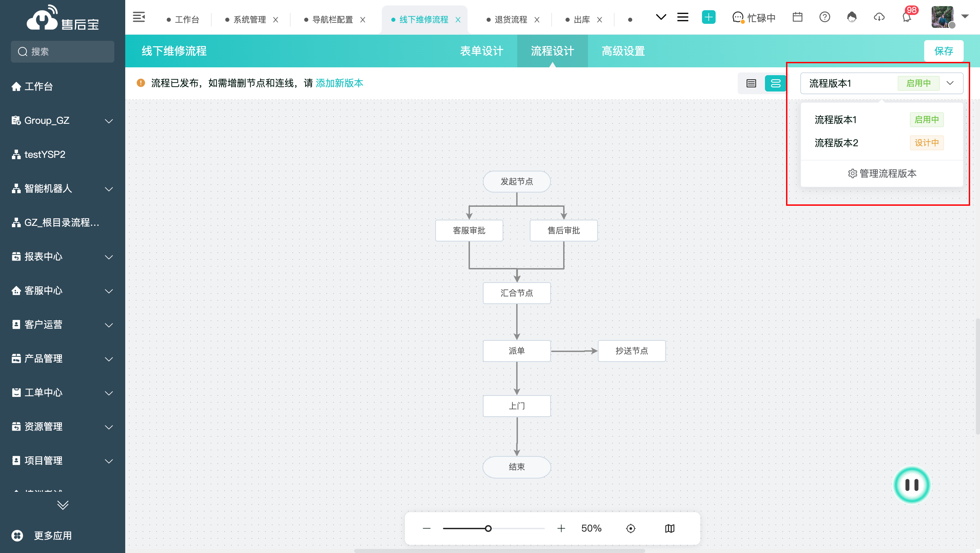Click 管理流程版本 option
Image resolution: width=980 pixels, height=553 pixels.
coord(882,173)
